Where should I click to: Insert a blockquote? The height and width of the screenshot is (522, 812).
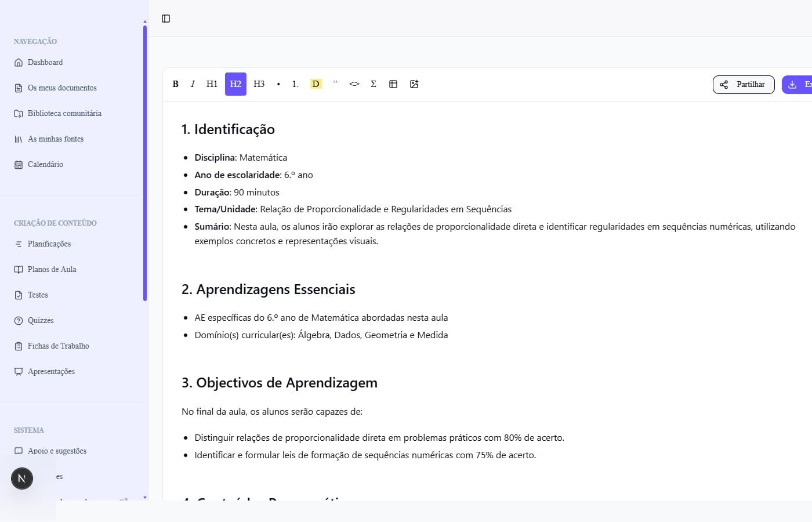pyautogui.click(x=335, y=84)
